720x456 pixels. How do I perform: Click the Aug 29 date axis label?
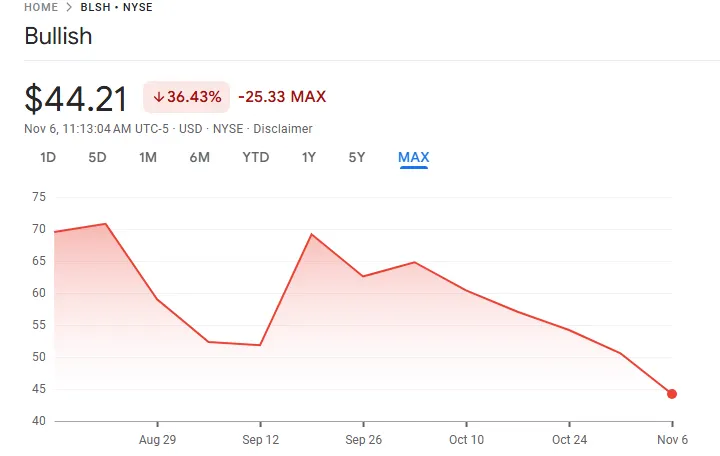[157, 440]
